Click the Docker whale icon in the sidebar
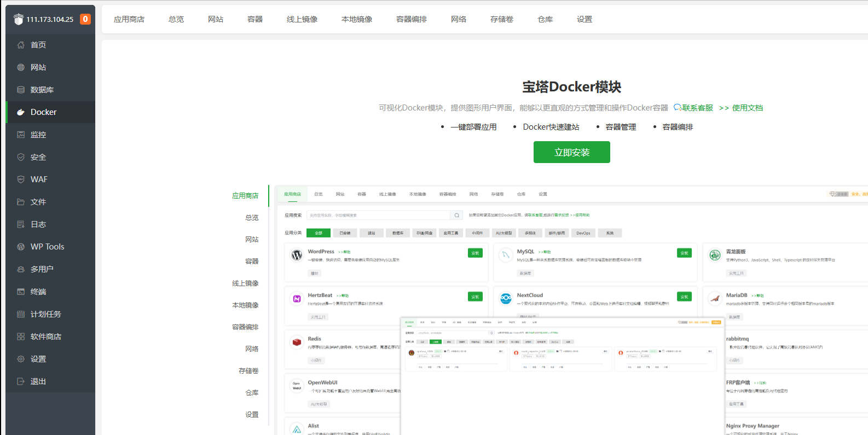868x435 pixels. (x=21, y=112)
